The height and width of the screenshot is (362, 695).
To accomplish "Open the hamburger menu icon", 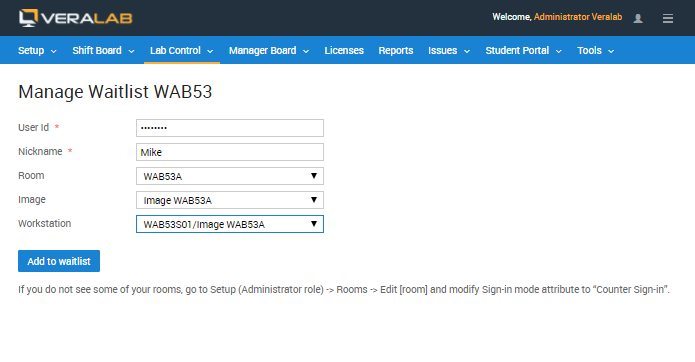I will [x=668, y=18].
